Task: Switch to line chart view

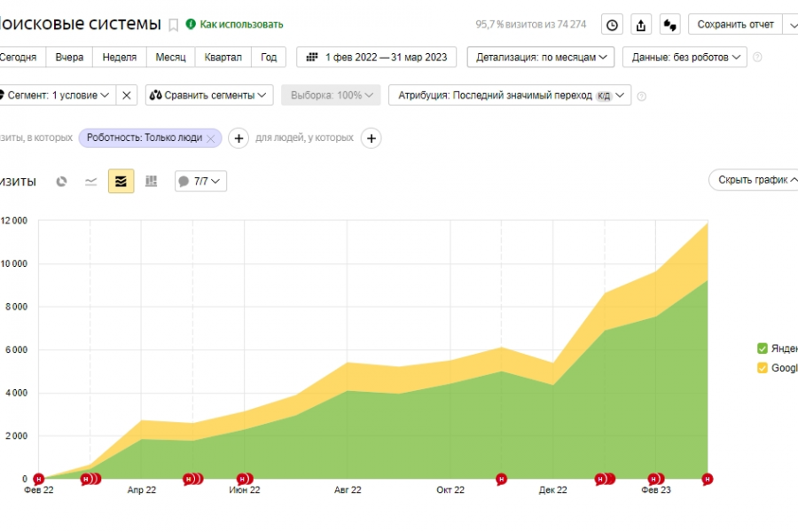Action: click(x=90, y=182)
